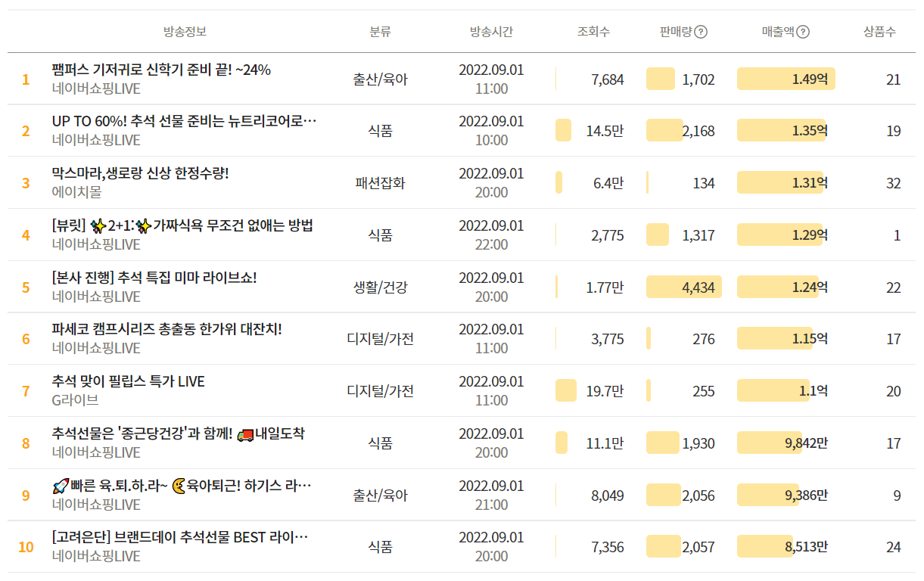Open broadcast '추석선물은 종근당건강과 함께!'

click(x=179, y=433)
